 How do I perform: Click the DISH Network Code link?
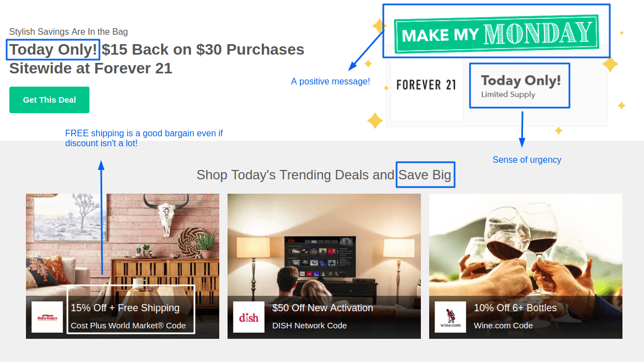point(309,326)
